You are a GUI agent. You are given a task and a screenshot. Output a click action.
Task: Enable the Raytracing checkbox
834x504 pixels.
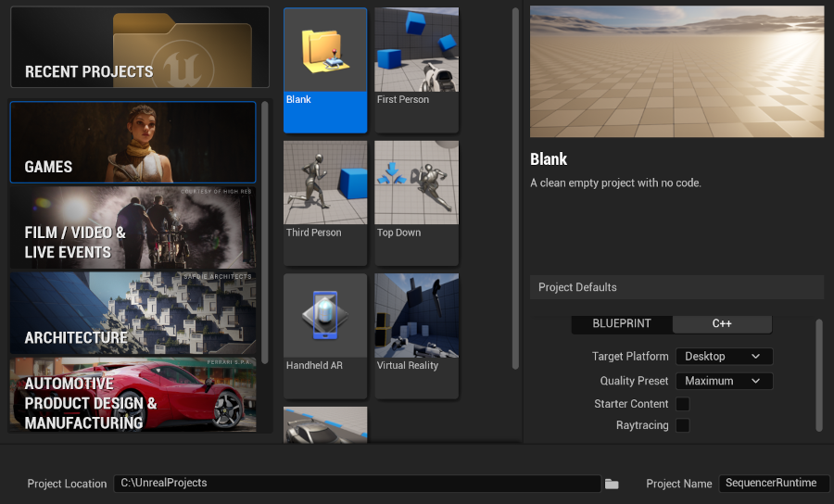click(683, 425)
